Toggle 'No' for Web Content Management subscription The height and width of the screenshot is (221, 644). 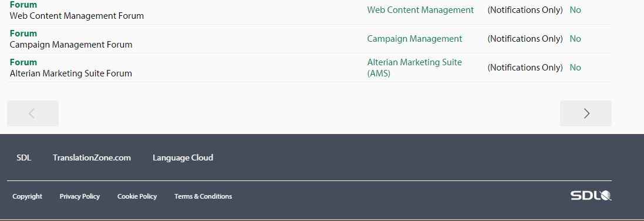575,10
